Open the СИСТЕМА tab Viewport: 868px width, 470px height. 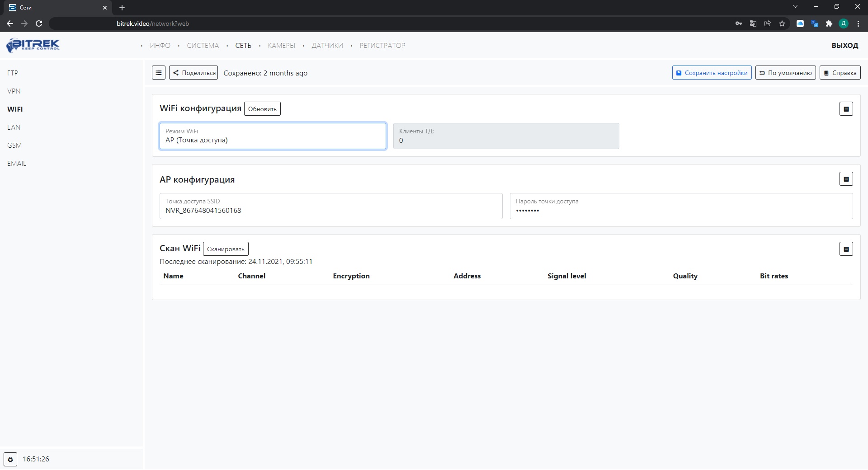click(x=203, y=46)
